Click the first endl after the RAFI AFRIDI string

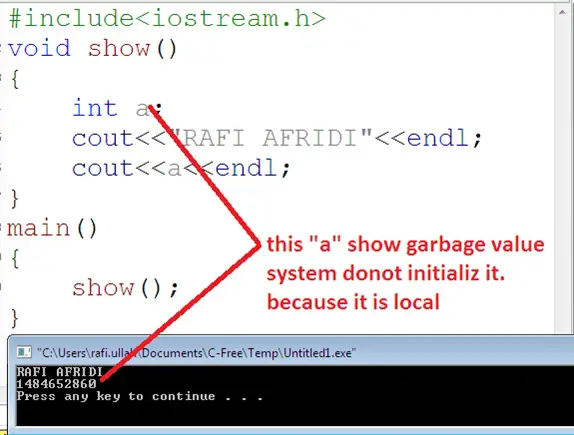pyautogui.click(x=437, y=138)
